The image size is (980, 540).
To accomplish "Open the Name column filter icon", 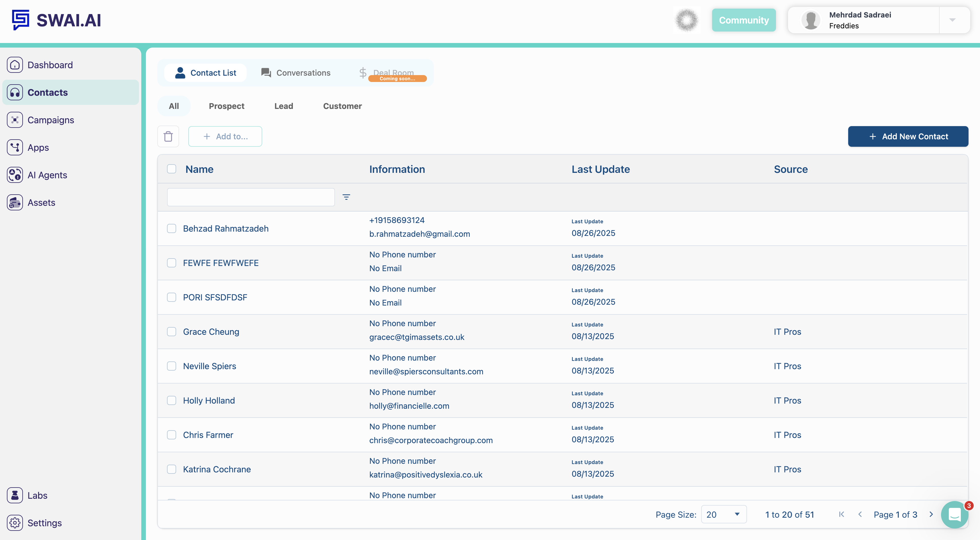I will pyautogui.click(x=346, y=197).
